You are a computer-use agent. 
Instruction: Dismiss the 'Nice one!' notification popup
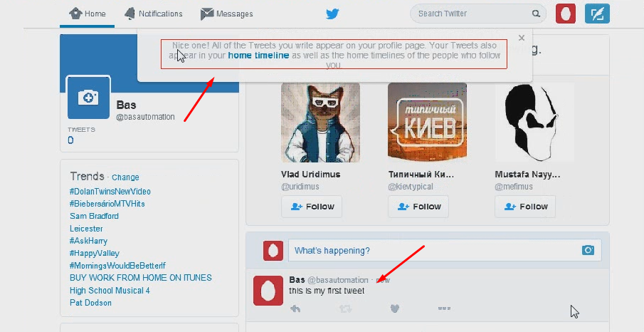522,38
